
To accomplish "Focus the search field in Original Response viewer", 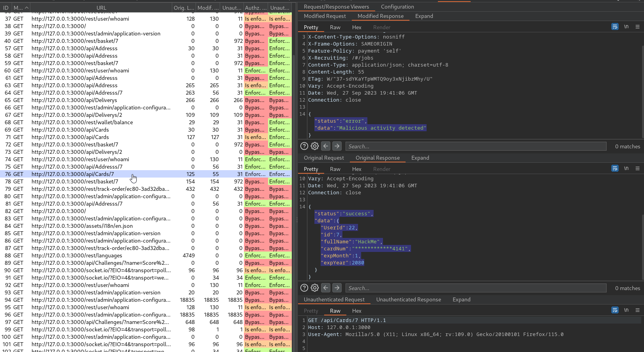I will pos(475,288).
